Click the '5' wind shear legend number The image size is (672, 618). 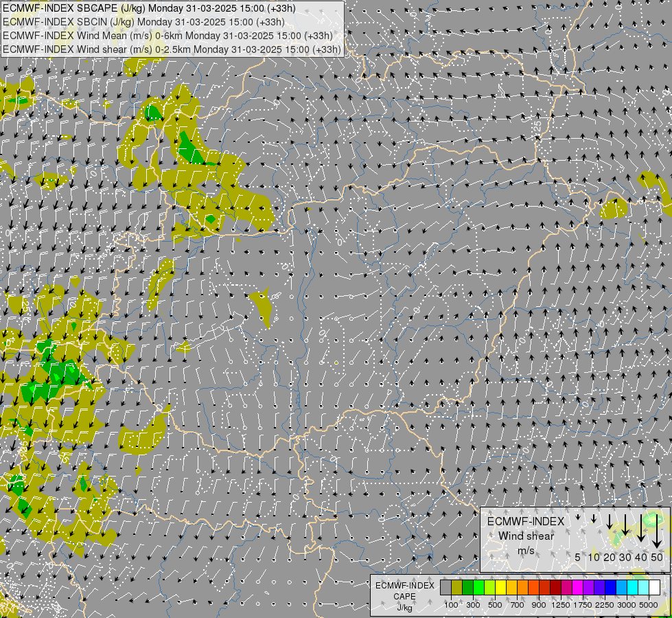[578, 557]
